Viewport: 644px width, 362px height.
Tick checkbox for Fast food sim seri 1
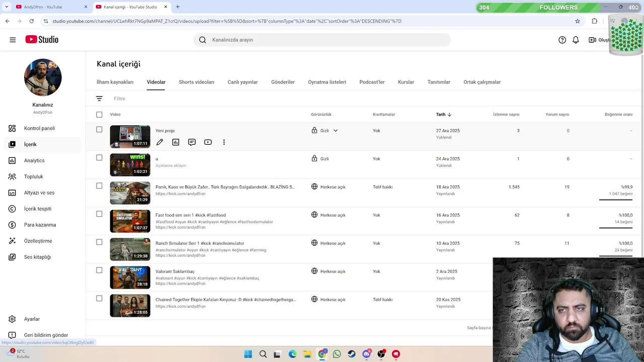point(99,214)
